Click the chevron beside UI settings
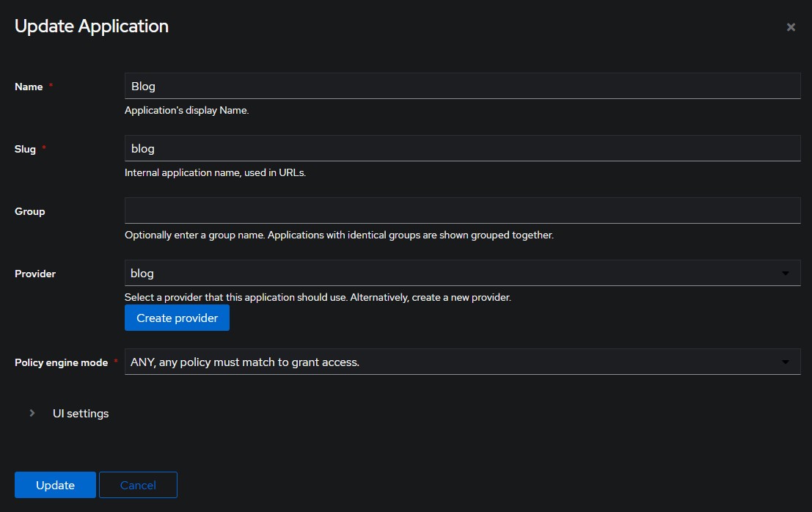The image size is (812, 512). coord(32,413)
